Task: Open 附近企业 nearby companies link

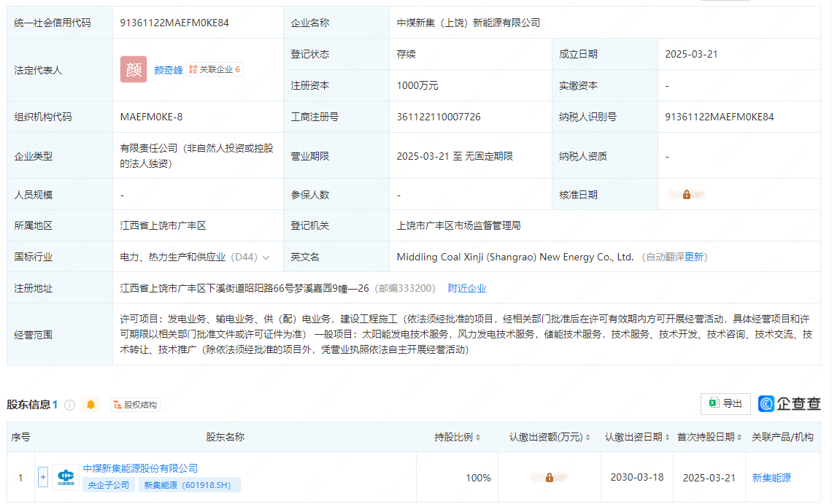Action: (x=467, y=288)
